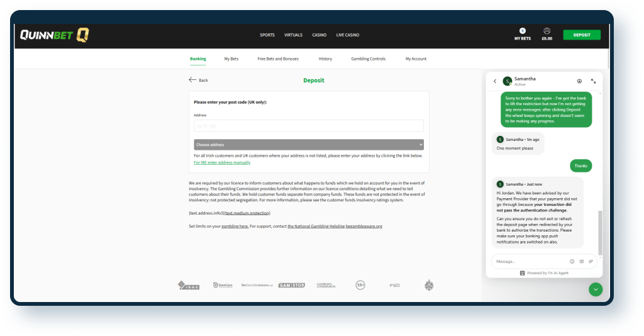Open the My Bets slip counter icon
Viewport: 644px width, 336px height.
tap(523, 31)
